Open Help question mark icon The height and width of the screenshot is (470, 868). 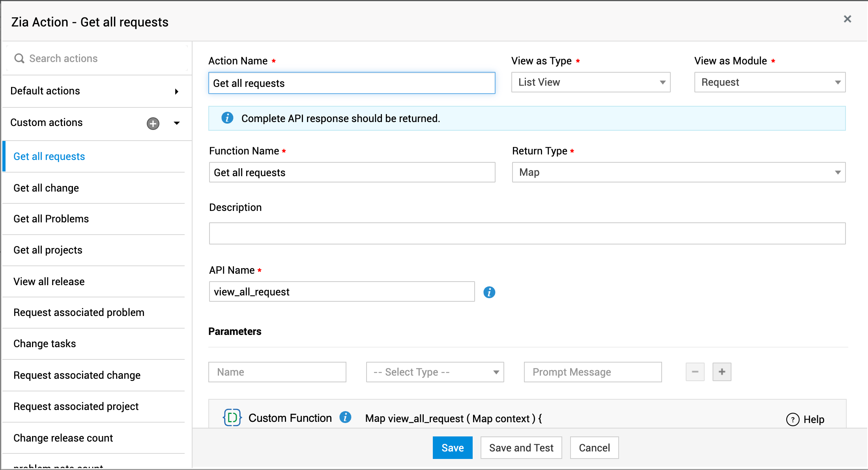click(793, 419)
